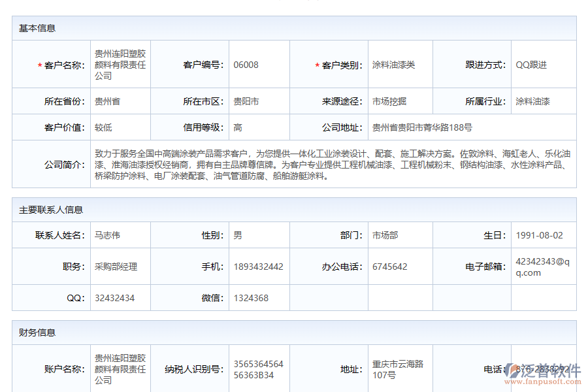Click the 手机 number 1893432442
Image resolution: width=588 pixels, height=392 pixels.
258,267
